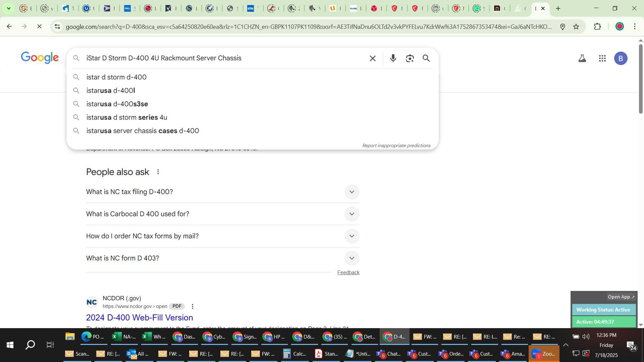
Task: Open '2024 D-400 Web-Fill Version' result
Action: 140,317
